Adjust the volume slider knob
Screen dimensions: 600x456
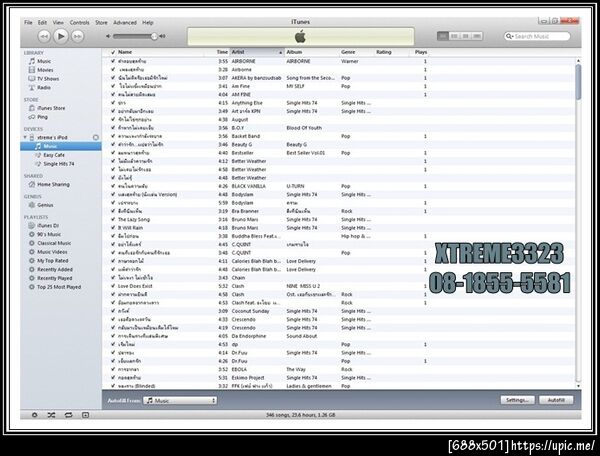[x=154, y=36]
